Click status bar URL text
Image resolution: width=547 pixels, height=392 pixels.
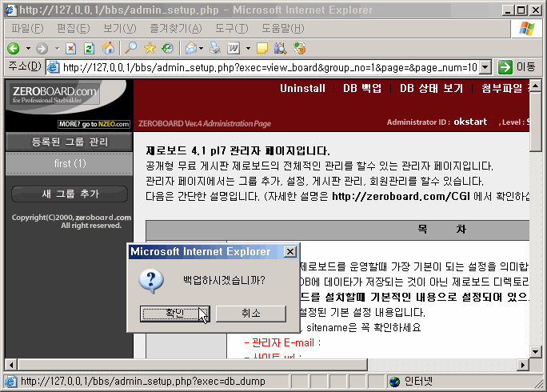click(x=143, y=382)
